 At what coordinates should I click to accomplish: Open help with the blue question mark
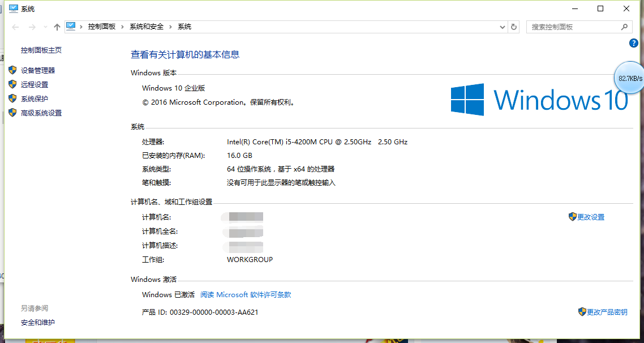click(x=634, y=43)
